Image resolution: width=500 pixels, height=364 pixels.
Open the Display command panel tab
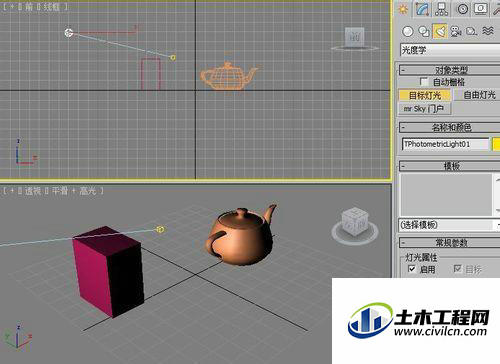(481, 9)
